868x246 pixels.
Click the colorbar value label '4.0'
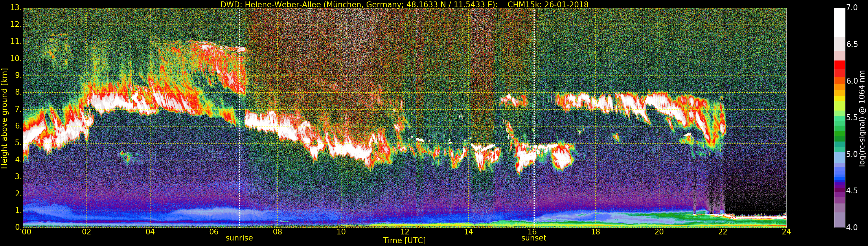click(852, 227)
